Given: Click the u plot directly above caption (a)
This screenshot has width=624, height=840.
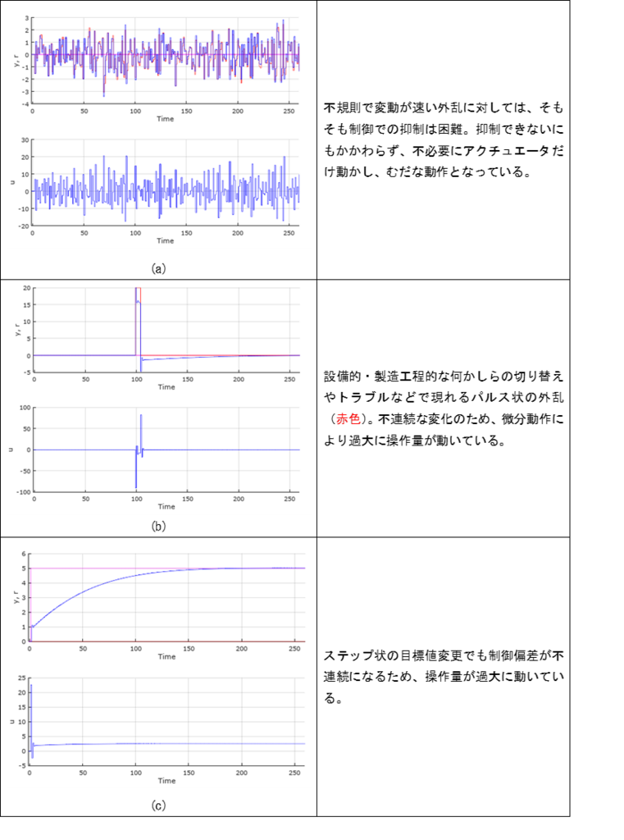Looking at the screenshot, I should (157, 190).
